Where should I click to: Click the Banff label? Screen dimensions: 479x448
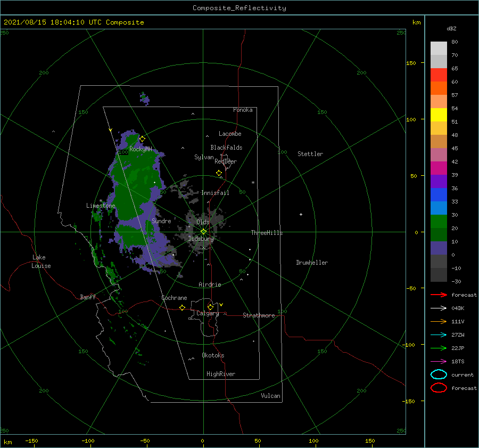point(88,297)
